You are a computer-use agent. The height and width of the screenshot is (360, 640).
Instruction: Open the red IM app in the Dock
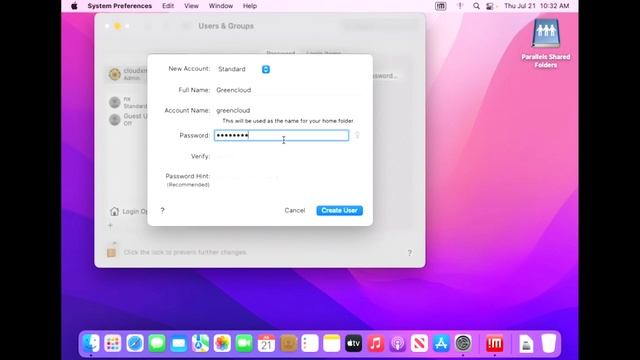(494, 343)
